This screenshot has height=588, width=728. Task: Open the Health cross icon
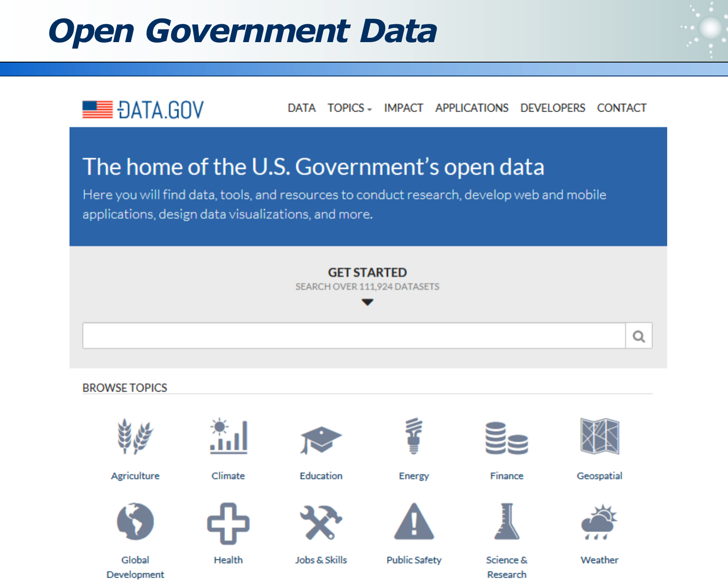pyautogui.click(x=228, y=523)
